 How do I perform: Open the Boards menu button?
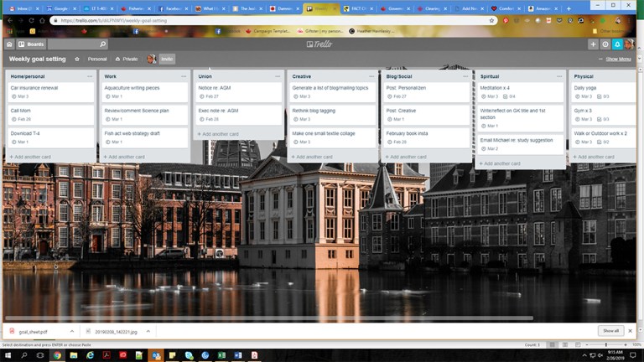click(32, 44)
